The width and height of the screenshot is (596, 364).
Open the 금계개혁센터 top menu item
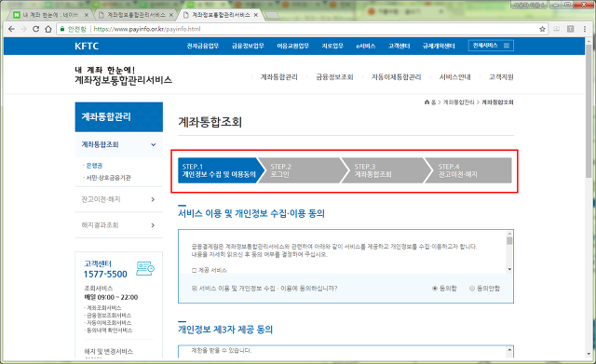[x=439, y=46]
